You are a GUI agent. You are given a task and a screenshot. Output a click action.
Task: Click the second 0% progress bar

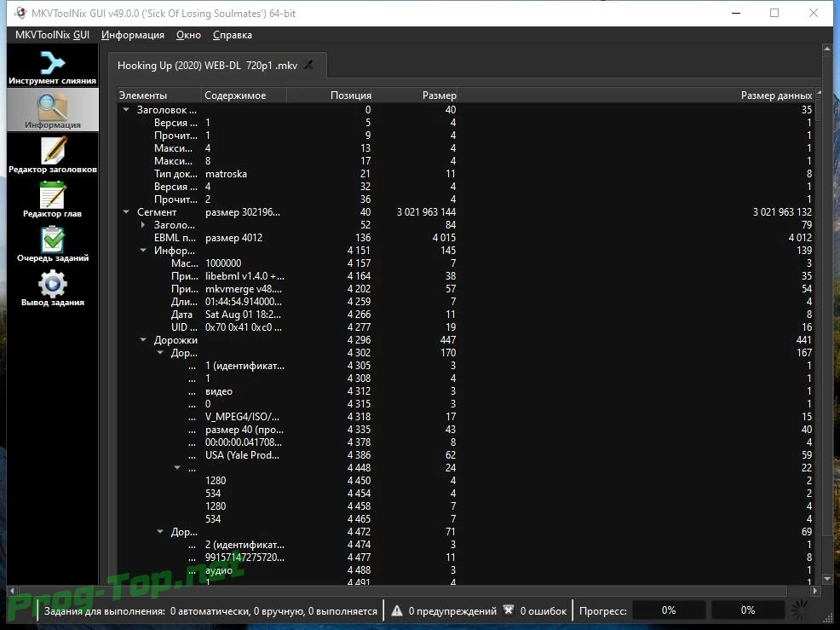tap(748, 610)
